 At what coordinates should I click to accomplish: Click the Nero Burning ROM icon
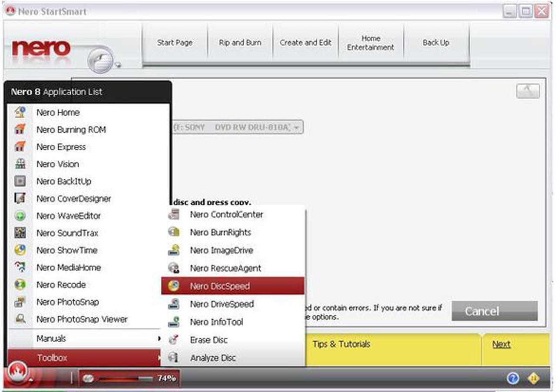(20, 130)
